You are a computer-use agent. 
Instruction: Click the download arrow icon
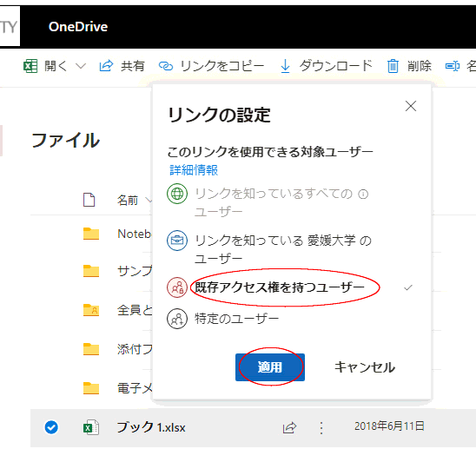tap(285, 66)
